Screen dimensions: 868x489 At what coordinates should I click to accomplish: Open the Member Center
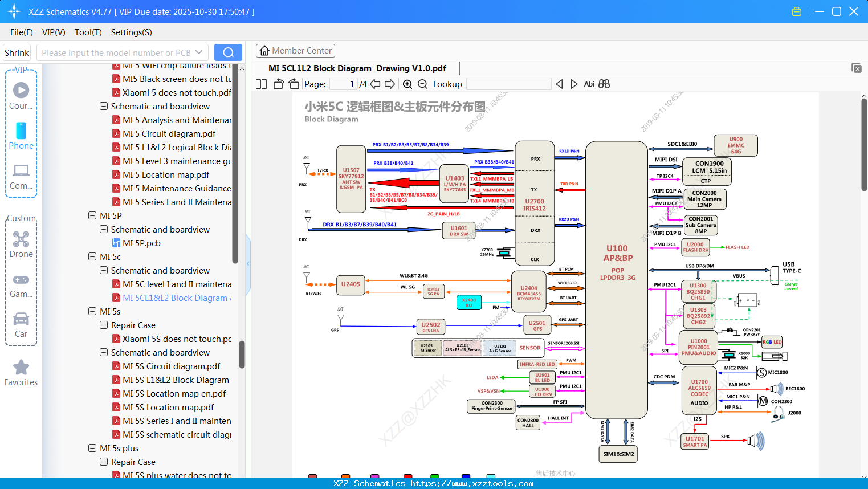(295, 50)
